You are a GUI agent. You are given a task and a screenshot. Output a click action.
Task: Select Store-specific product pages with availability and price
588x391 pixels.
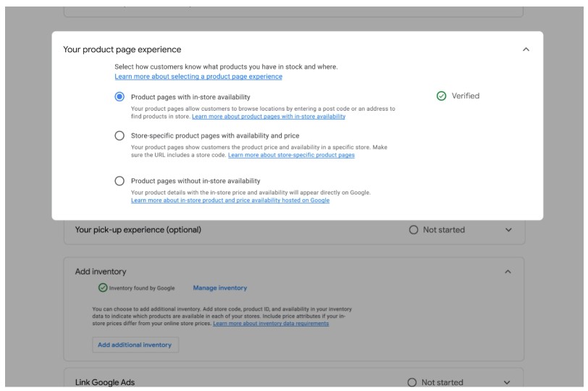coord(119,135)
